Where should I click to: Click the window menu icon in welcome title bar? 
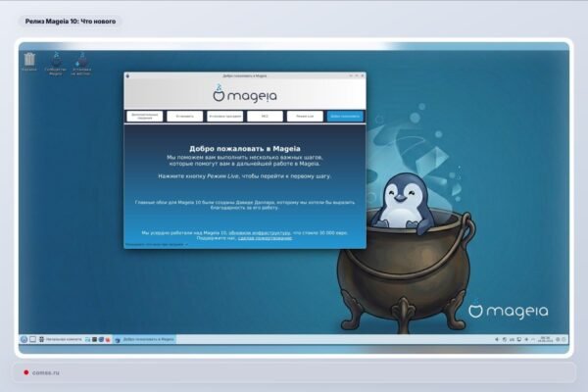[x=127, y=75]
